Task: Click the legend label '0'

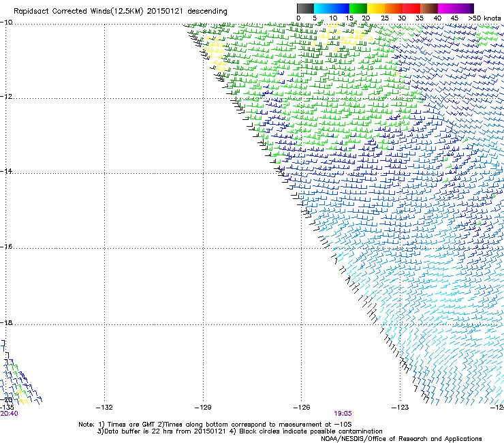Action: click(x=298, y=18)
